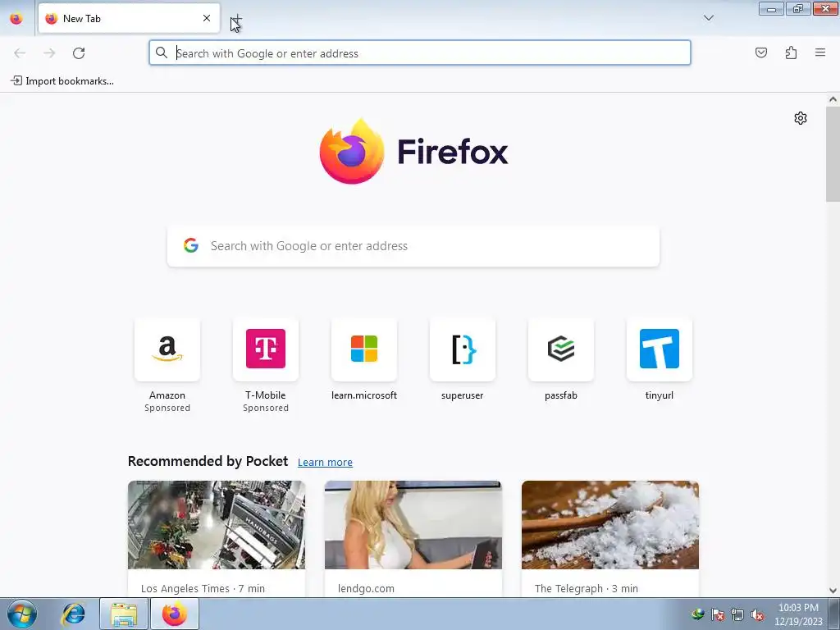This screenshot has height=630, width=840.
Task: Open the lendgo.com story thumbnail
Action: (413, 525)
